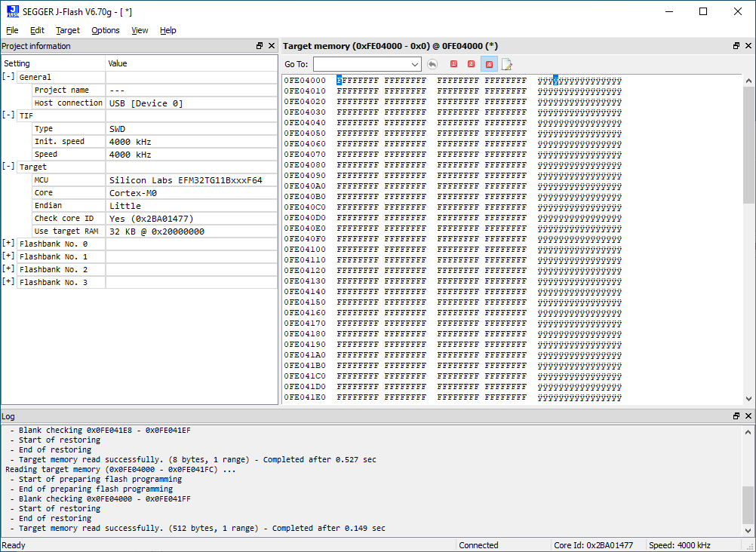Undock the Log panel
Screen dimensions: 756x552
[x=736, y=416]
